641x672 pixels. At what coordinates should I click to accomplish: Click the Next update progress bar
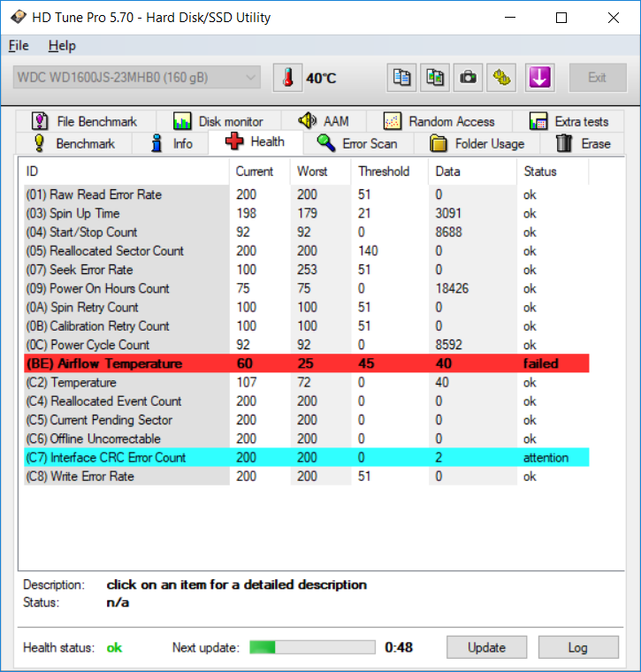click(x=312, y=647)
